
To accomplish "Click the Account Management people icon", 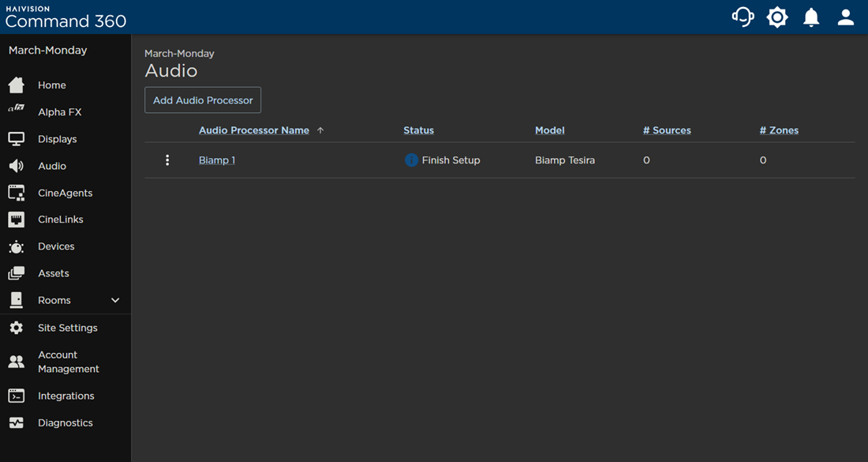I will [16, 362].
